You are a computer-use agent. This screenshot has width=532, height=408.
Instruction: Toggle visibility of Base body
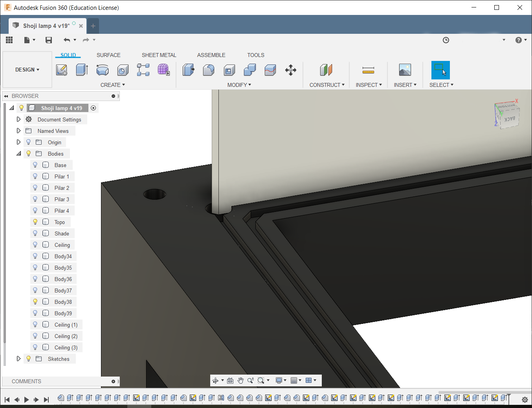tap(35, 165)
